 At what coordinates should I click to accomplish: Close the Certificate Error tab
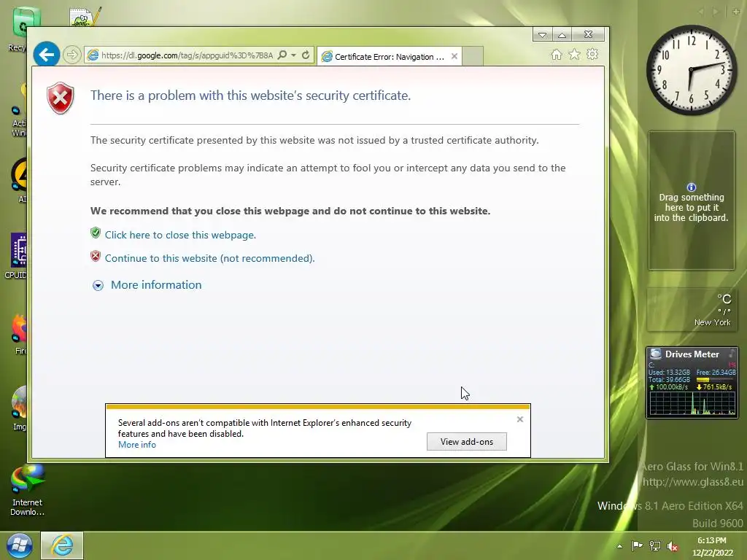click(454, 56)
